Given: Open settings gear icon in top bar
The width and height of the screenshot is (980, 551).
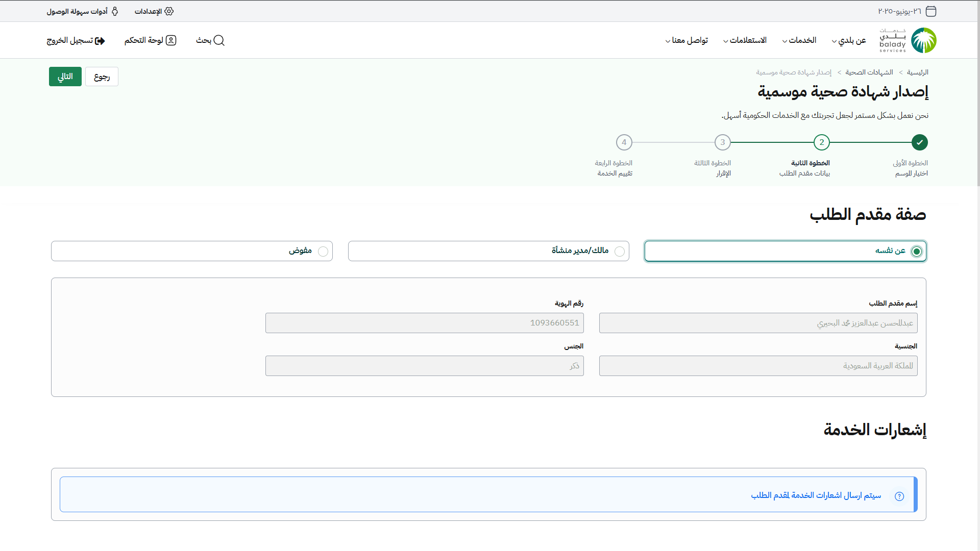Looking at the screenshot, I should point(169,11).
